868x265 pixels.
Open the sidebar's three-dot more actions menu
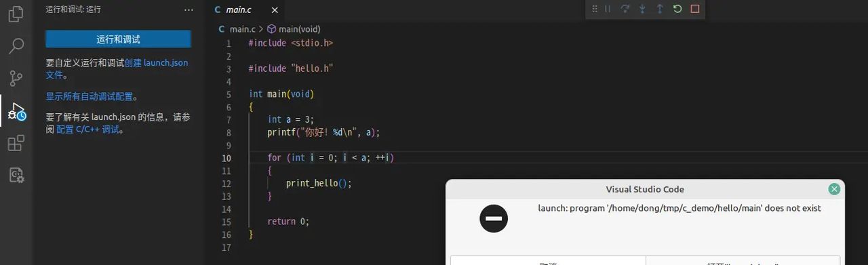[x=189, y=9]
